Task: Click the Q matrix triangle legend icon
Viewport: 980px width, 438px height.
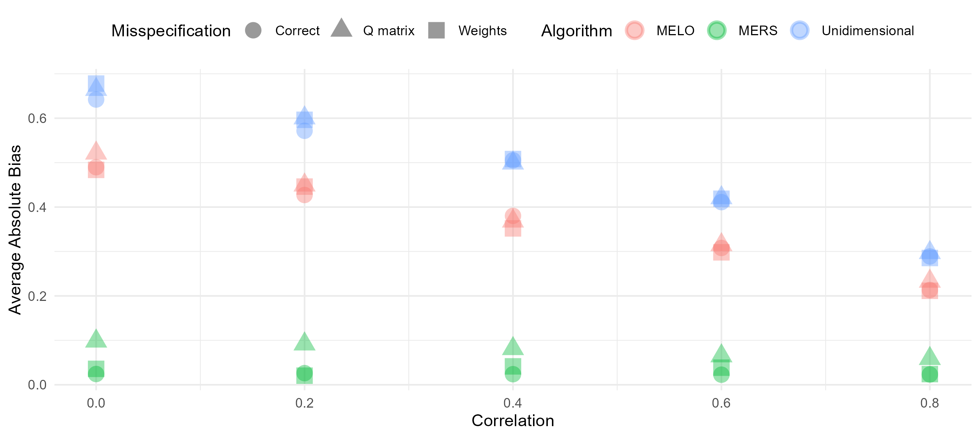Action: (x=341, y=29)
